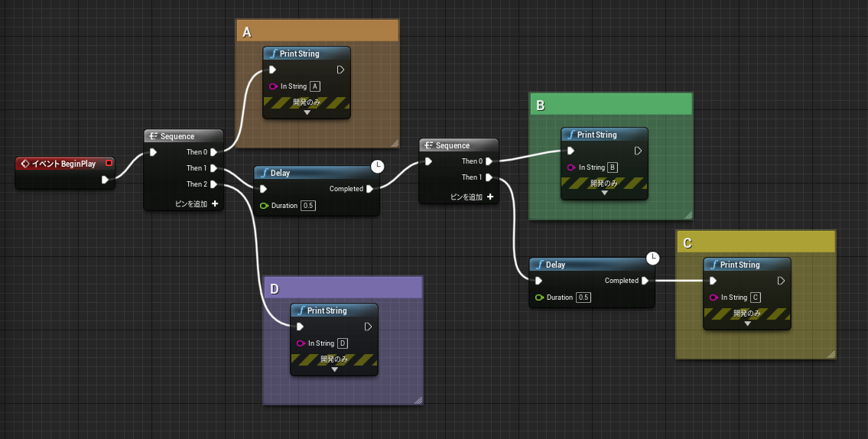Click Then 1 pin on the first Sequence

(x=213, y=168)
